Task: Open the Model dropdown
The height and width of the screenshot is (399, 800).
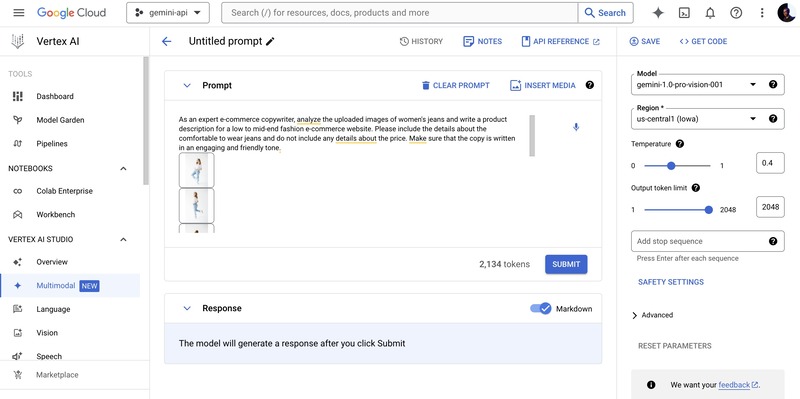Action: pyautogui.click(x=708, y=84)
